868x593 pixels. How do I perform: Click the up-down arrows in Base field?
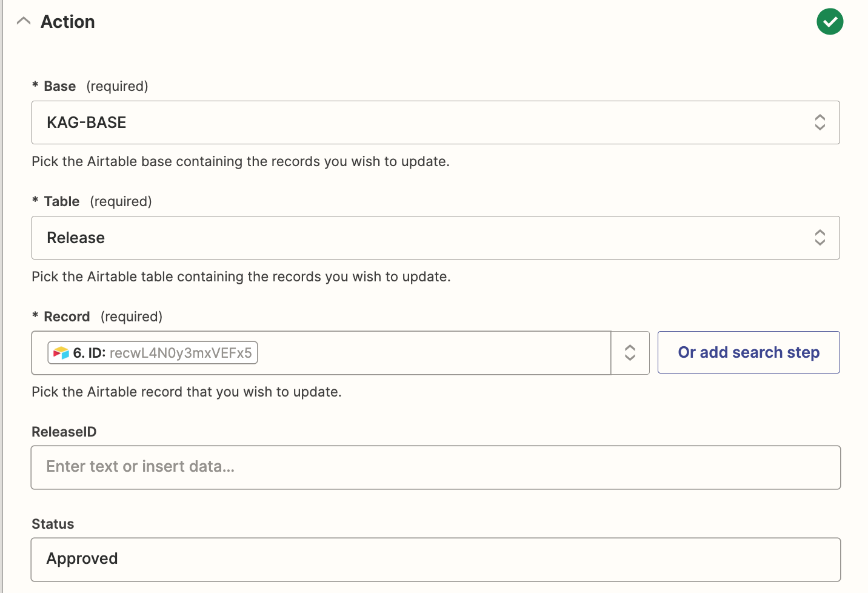tap(820, 122)
